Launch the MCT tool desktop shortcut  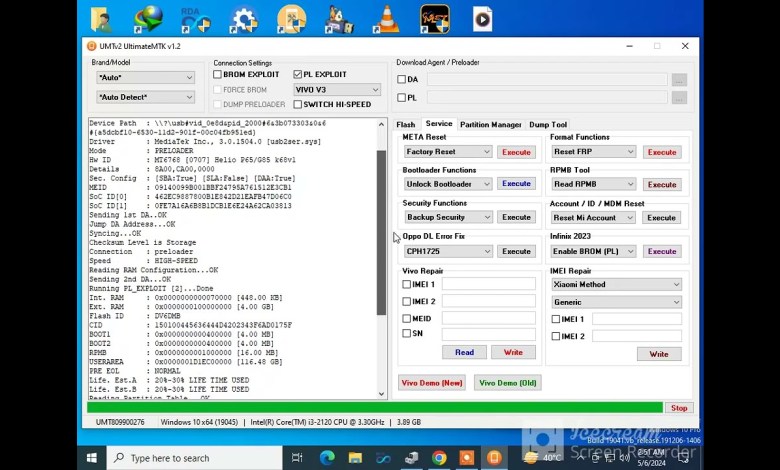[434, 18]
